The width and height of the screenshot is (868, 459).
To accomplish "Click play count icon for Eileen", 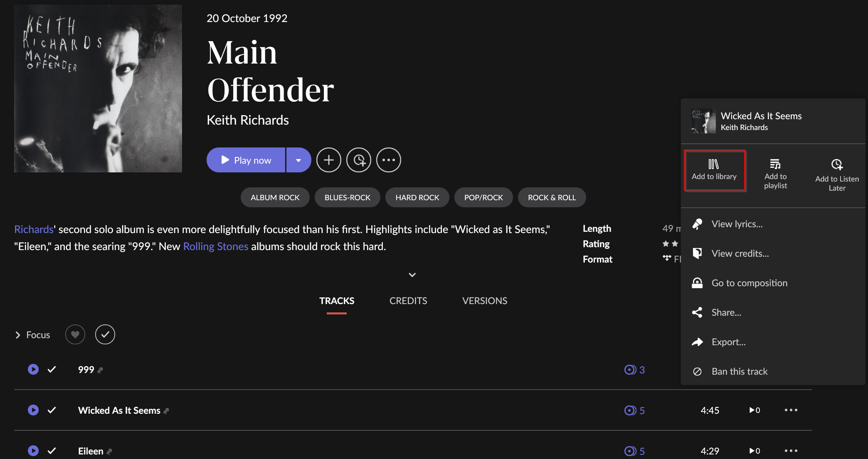I will click(755, 451).
